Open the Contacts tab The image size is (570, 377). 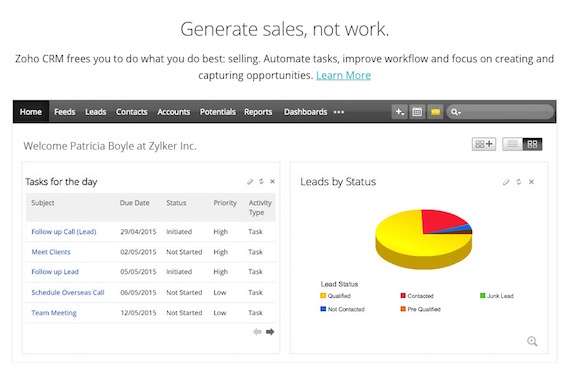(x=132, y=112)
